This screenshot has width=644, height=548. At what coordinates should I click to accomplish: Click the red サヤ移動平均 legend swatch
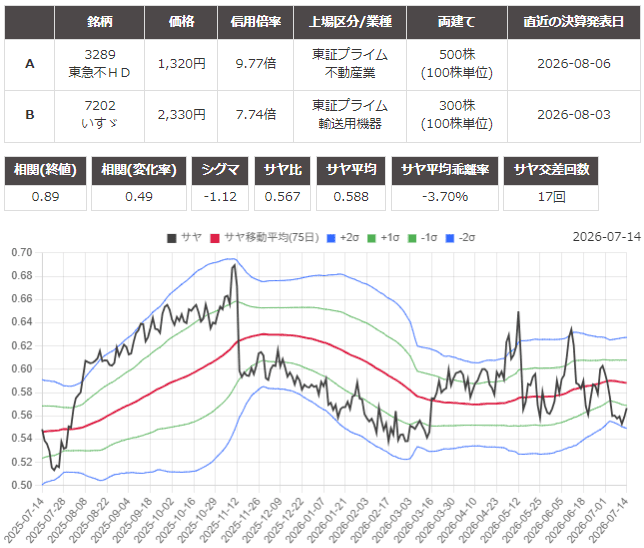click(x=215, y=238)
